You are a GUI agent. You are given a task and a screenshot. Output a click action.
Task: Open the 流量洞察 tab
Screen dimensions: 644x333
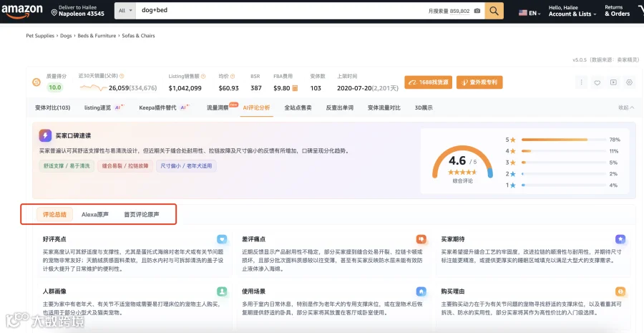click(x=218, y=107)
